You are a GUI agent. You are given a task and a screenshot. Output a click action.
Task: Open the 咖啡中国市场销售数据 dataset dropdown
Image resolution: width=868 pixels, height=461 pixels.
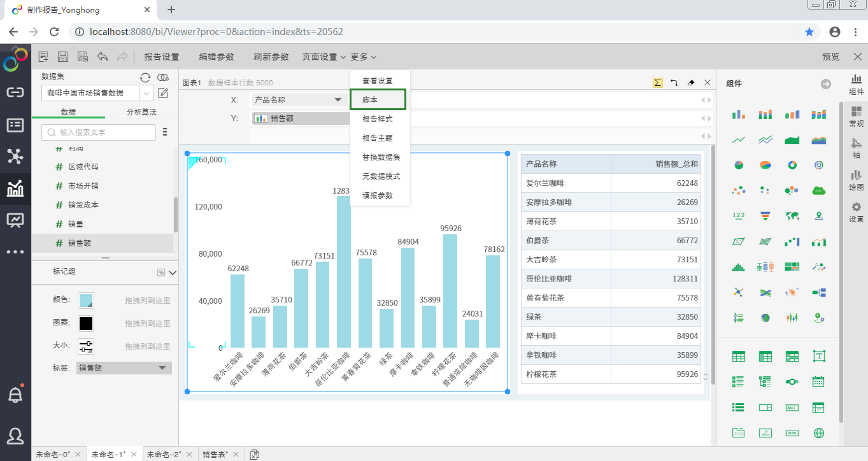pos(147,93)
